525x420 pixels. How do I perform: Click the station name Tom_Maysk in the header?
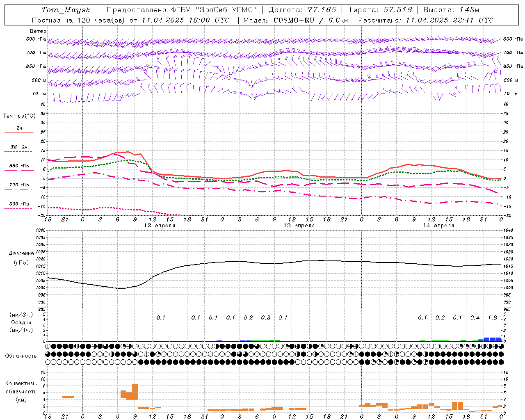click(x=66, y=10)
